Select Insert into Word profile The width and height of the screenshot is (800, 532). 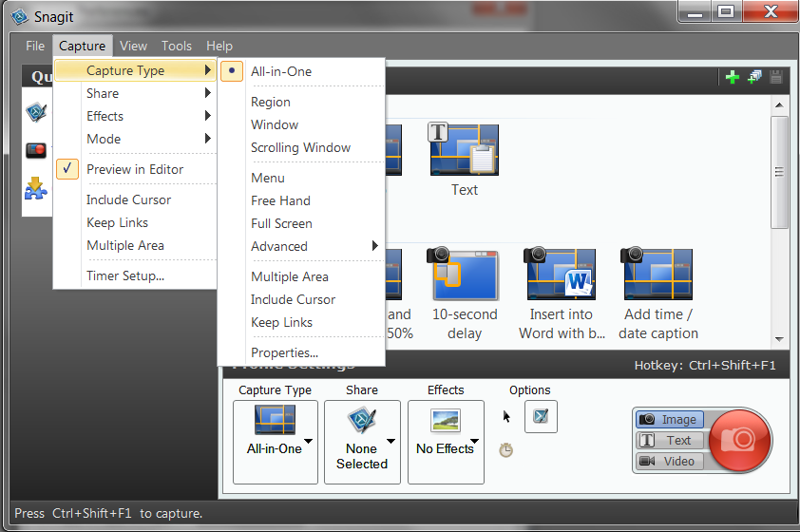562,294
